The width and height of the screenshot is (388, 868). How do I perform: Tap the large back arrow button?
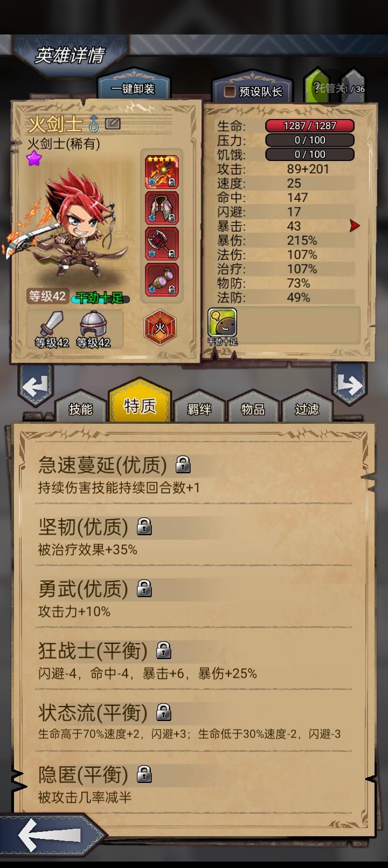coord(51,835)
